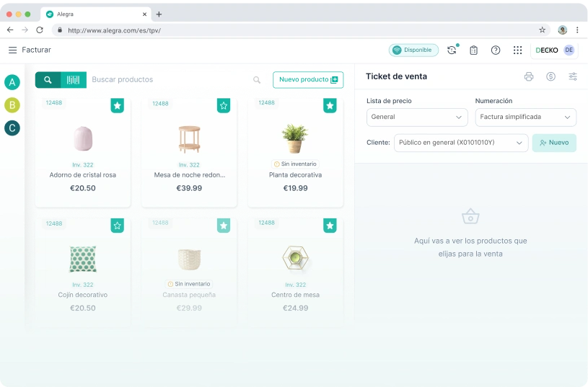Open ticket settings sliders icon

tap(573, 76)
